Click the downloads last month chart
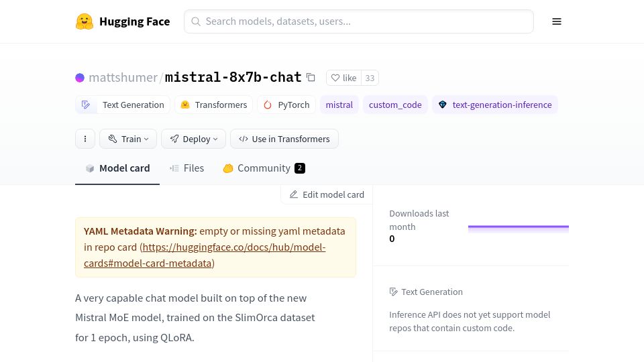 click(x=519, y=229)
